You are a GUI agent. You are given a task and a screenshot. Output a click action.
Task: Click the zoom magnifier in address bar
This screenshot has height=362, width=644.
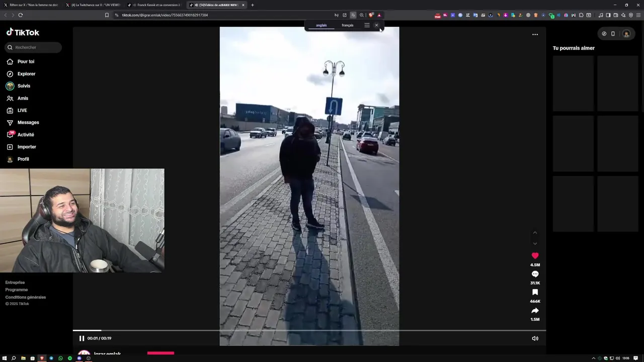tap(362, 15)
